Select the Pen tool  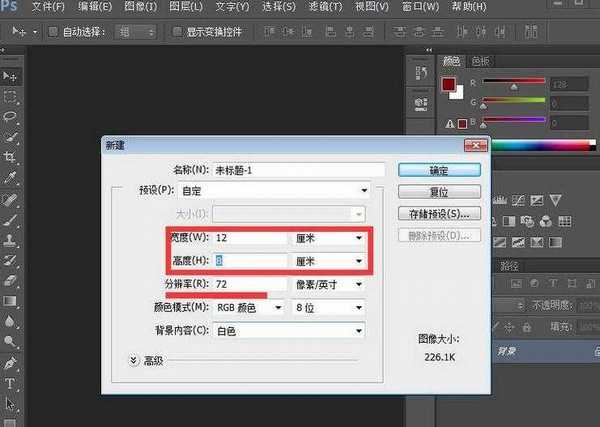click(10, 362)
